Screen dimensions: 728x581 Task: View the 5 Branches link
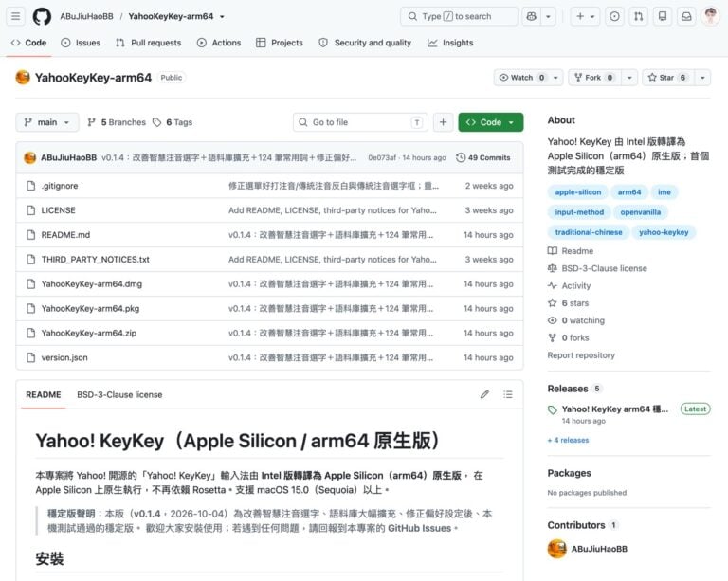pos(117,122)
